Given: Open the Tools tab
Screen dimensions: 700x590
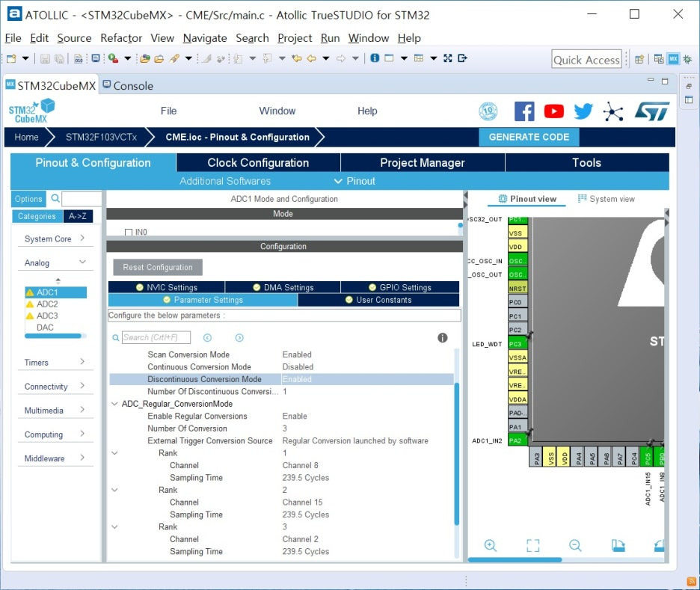Looking at the screenshot, I should (x=586, y=163).
